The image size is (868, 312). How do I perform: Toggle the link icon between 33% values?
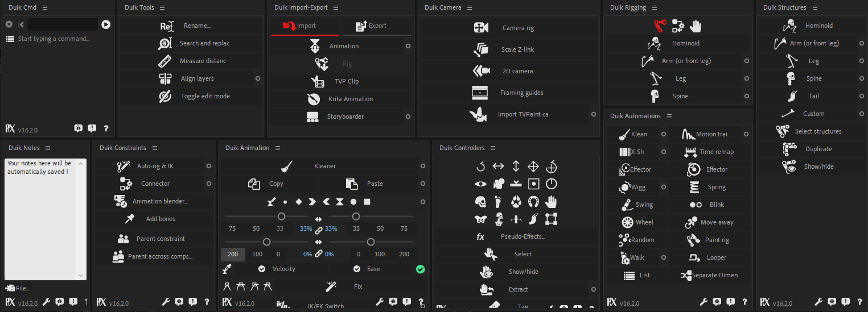coord(319,229)
